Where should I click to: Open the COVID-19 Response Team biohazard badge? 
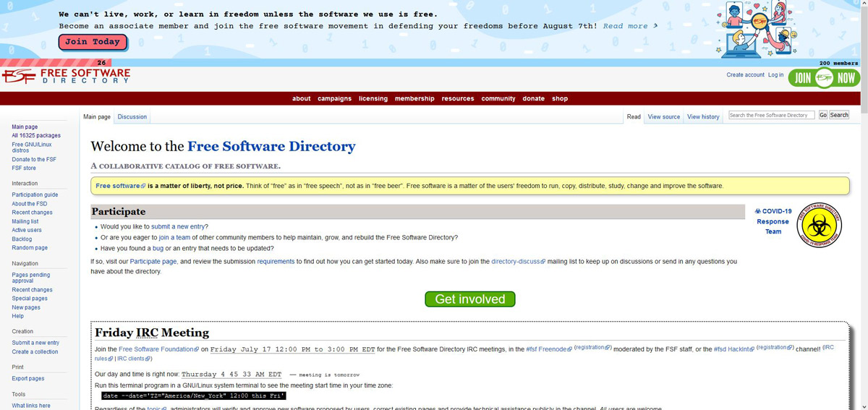click(x=820, y=223)
